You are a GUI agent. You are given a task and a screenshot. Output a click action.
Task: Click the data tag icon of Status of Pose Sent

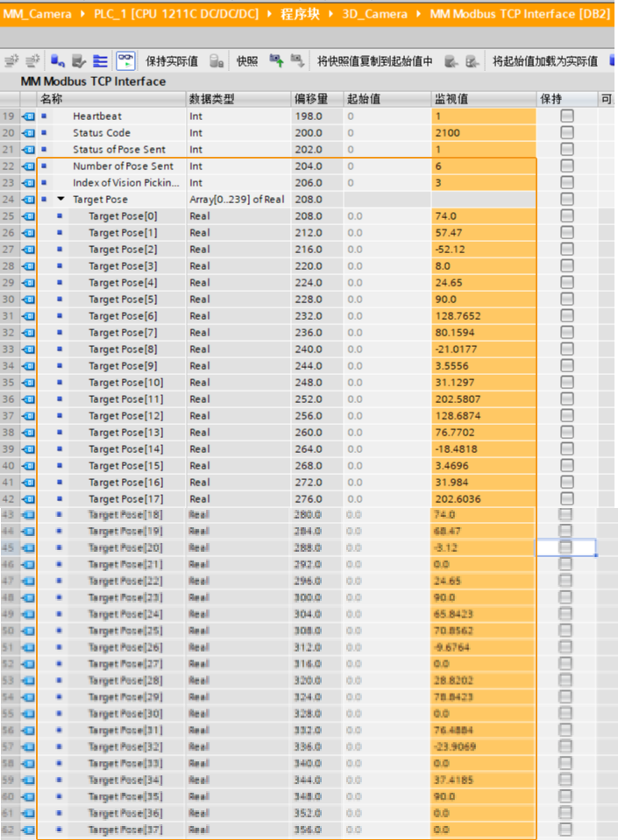point(28,150)
